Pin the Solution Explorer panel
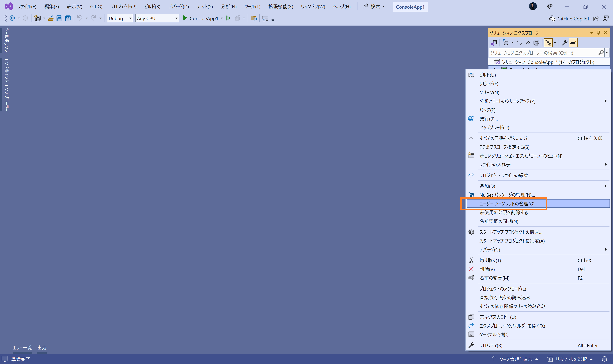This screenshot has width=613, height=364. (x=598, y=33)
